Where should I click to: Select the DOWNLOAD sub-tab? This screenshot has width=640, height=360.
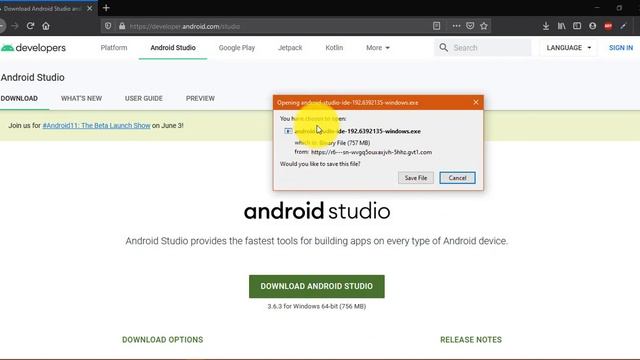pos(19,98)
